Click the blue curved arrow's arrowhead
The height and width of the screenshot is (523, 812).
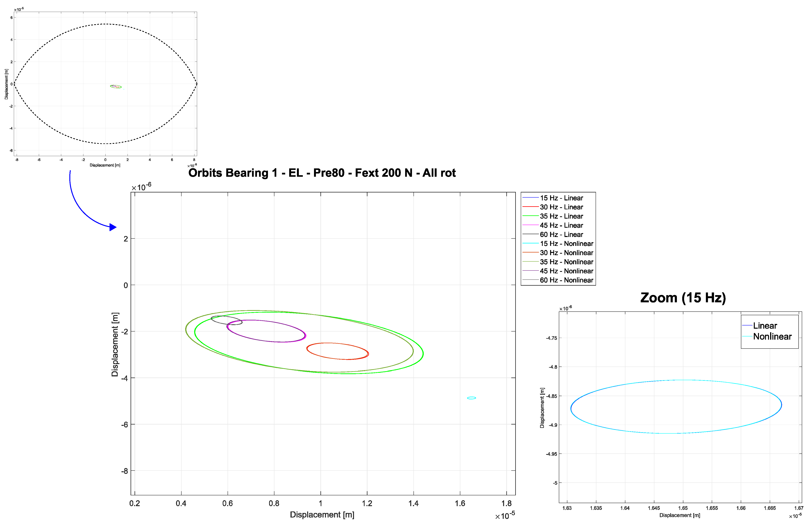coord(113,227)
